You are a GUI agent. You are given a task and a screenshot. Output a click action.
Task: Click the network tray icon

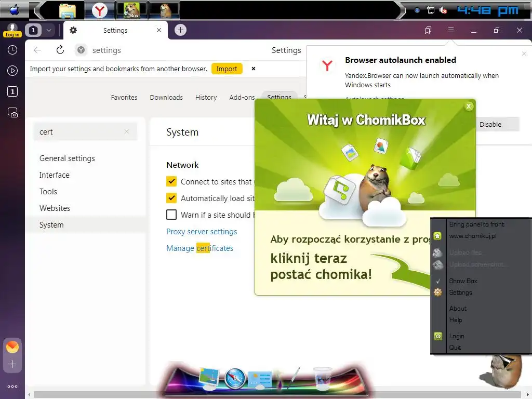pos(431,10)
